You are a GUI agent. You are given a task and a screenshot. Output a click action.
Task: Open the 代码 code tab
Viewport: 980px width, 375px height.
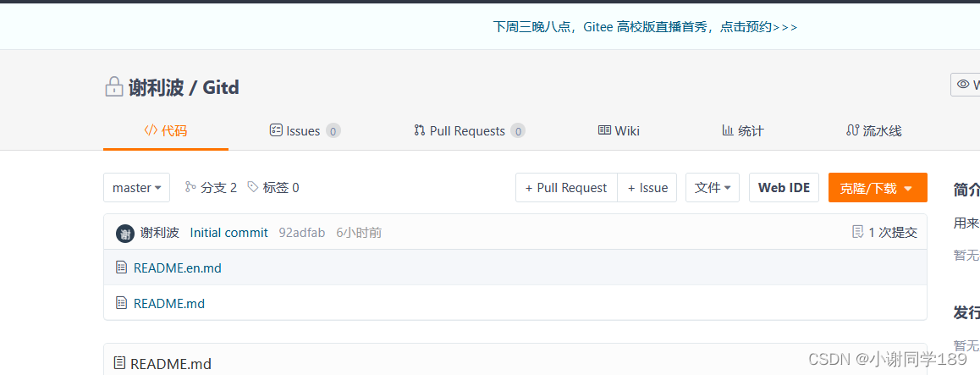pyautogui.click(x=166, y=130)
